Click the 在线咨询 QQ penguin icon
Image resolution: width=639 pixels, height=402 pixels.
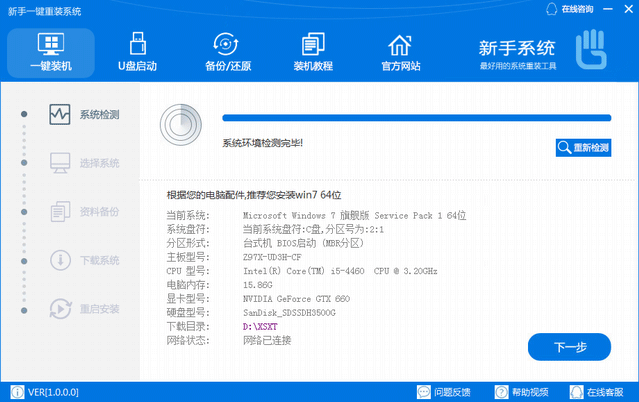[x=551, y=9]
